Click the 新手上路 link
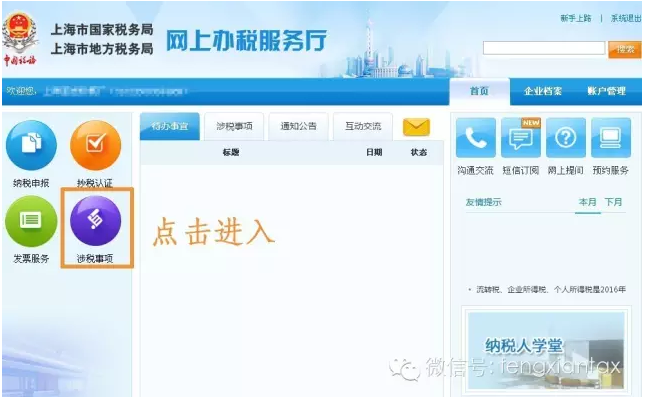 [x=576, y=19]
